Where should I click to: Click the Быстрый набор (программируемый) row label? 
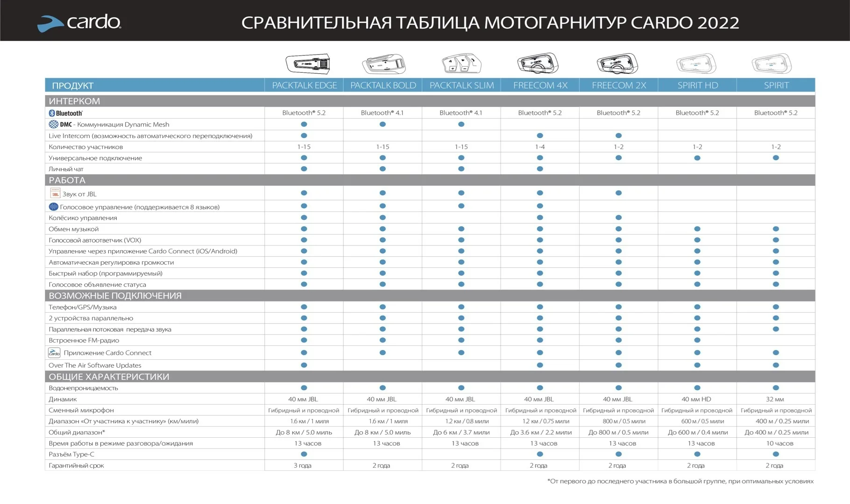[106, 273]
